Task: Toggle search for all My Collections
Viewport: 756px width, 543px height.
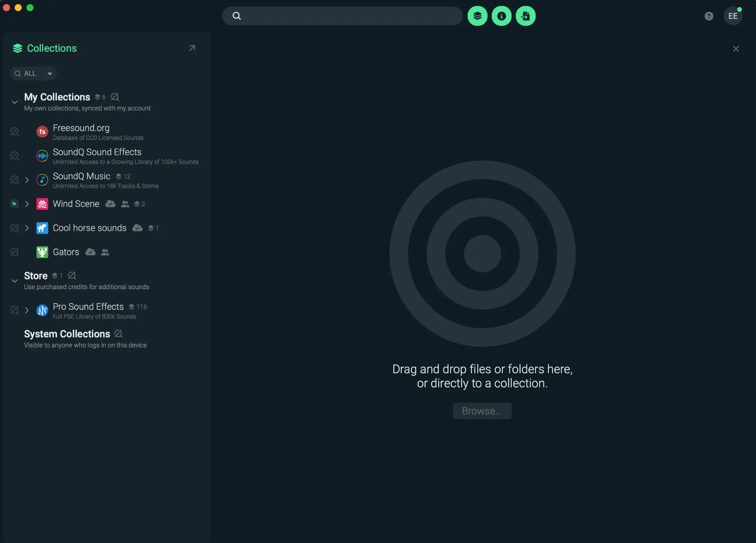Action: coord(115,97)
